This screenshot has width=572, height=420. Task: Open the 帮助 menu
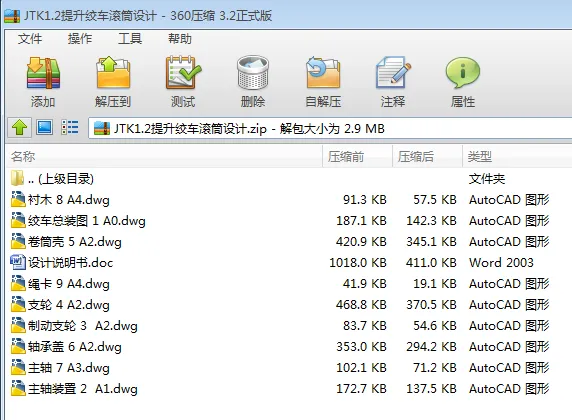coord(179,38)
